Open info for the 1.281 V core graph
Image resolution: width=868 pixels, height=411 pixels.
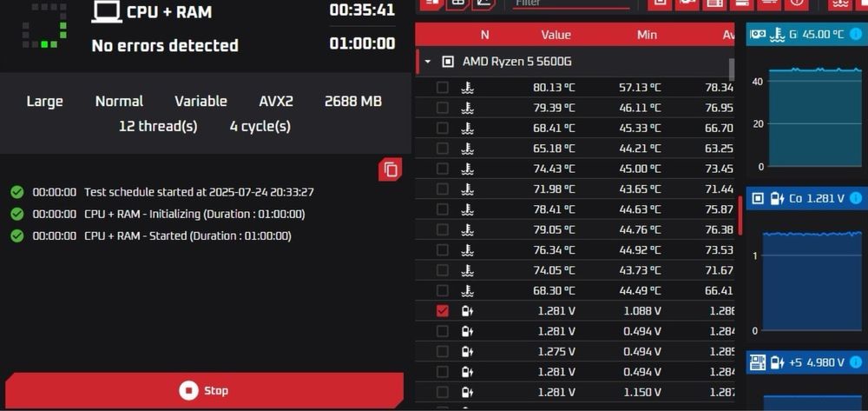click(855, 198)
